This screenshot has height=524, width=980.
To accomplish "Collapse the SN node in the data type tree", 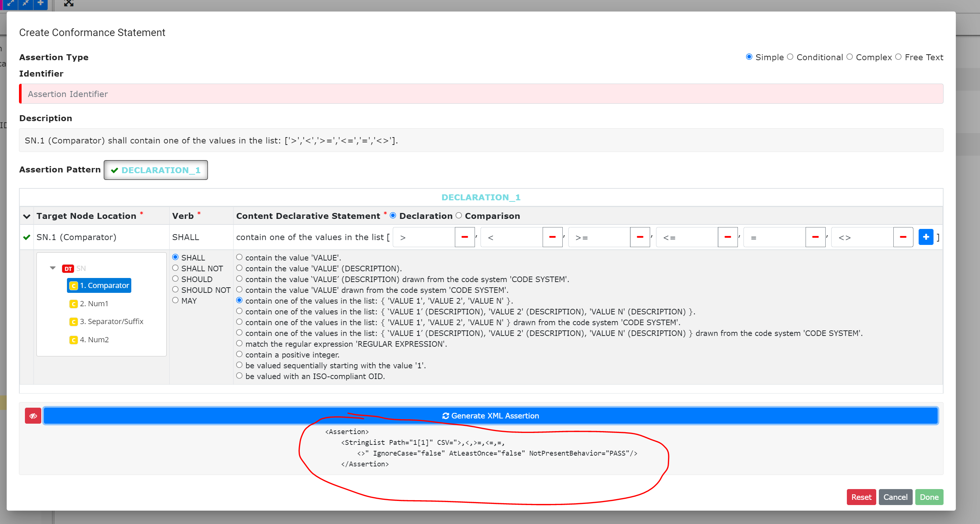I will (x=53, y=268).
